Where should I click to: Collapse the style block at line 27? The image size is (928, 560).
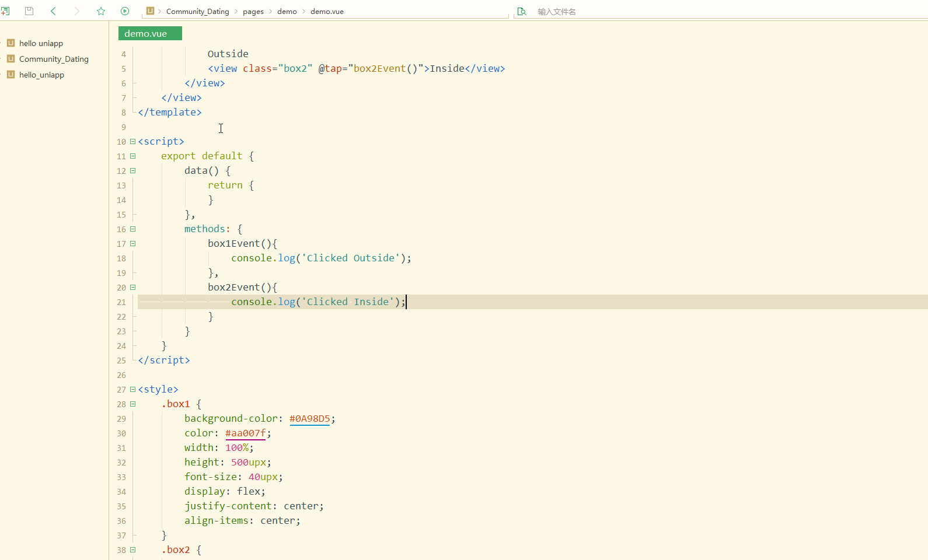pyautogui.click(x=133, y=389)
